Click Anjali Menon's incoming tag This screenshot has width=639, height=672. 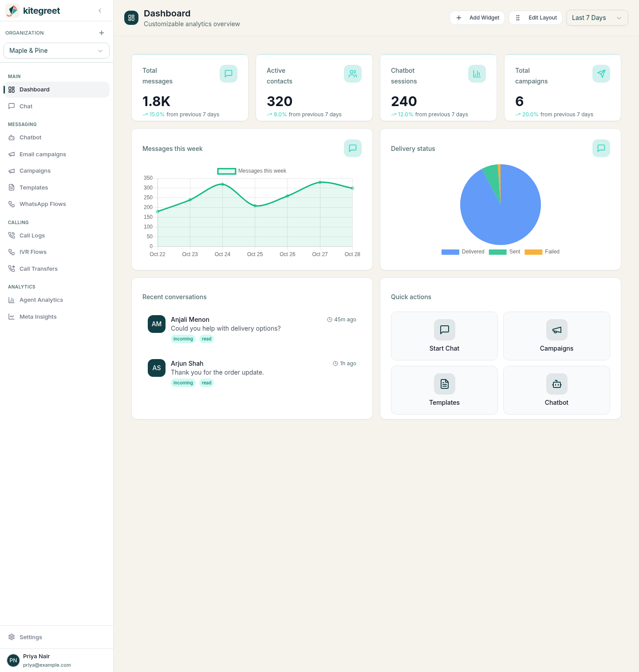coord(183,339)
